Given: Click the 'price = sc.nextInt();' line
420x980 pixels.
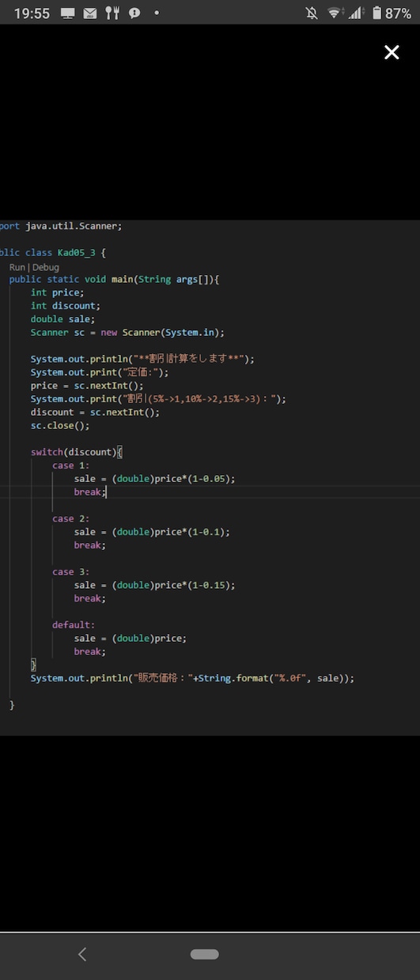Looking at the screenshot, I should (87, 386).
